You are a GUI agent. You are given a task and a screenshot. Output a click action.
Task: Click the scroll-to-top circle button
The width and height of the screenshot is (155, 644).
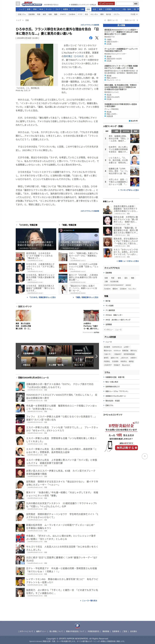[x=144, y=456]
